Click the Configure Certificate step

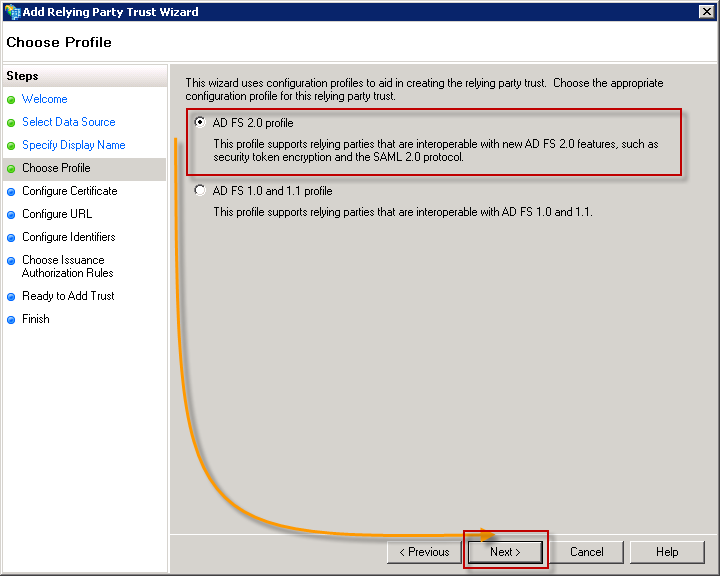(70, 191)
